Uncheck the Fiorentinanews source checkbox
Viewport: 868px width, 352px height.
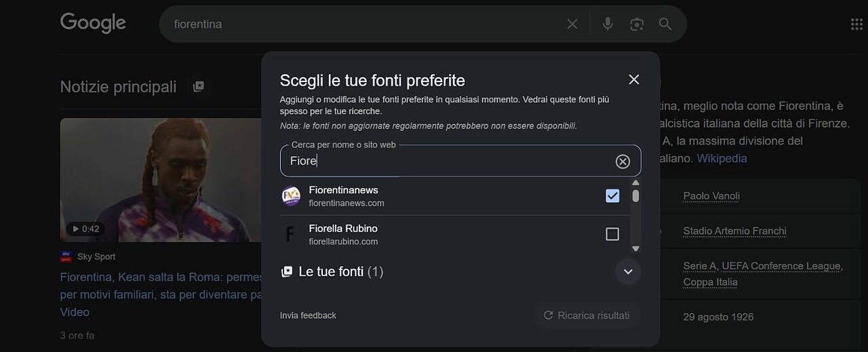(612, 196)
